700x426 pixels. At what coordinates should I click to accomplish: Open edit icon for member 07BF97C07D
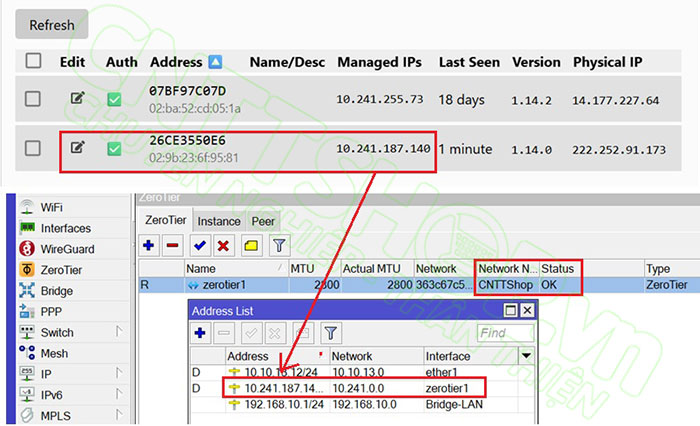[x=78, y=98]
